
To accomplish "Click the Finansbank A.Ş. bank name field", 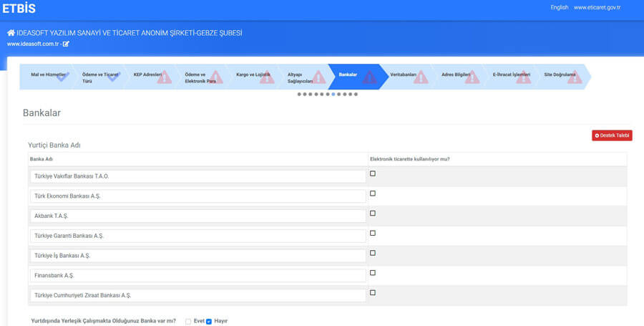I will (x=198, y=275).
